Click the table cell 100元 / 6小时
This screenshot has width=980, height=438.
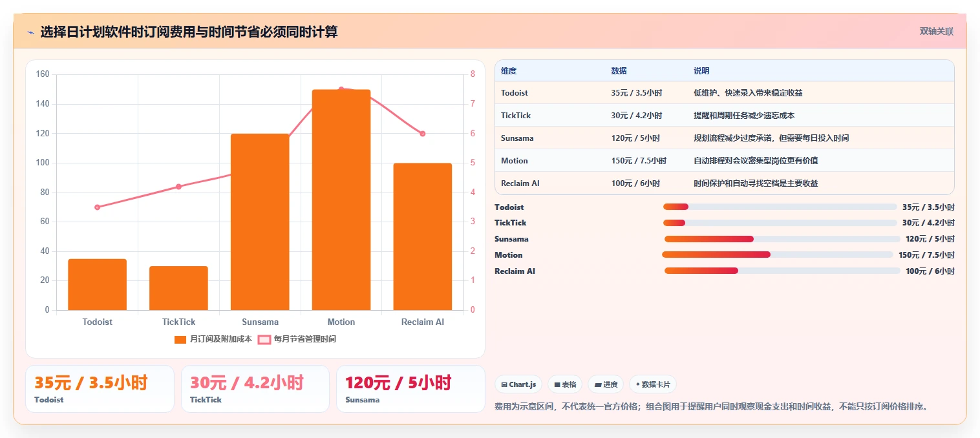point(635,183)
